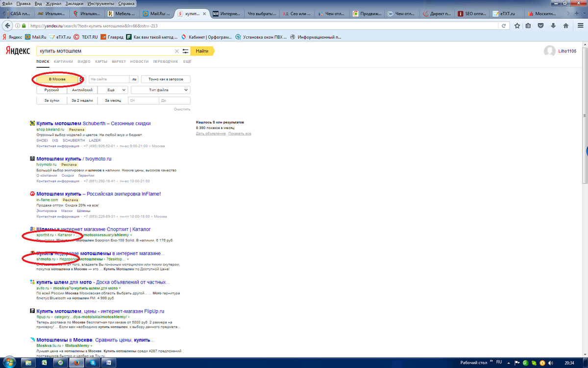Open Word from the taskbar
This screenshot has width=588, height=368.
coord(109,363)
